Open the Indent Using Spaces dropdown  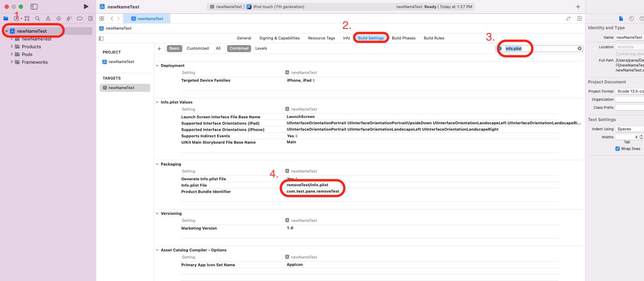pos(630,129)
